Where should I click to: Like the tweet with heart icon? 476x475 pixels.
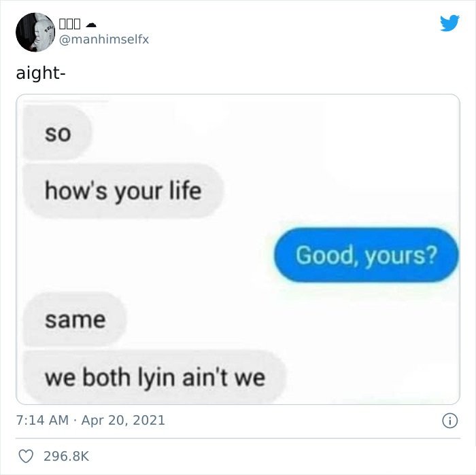click(26, 456)
